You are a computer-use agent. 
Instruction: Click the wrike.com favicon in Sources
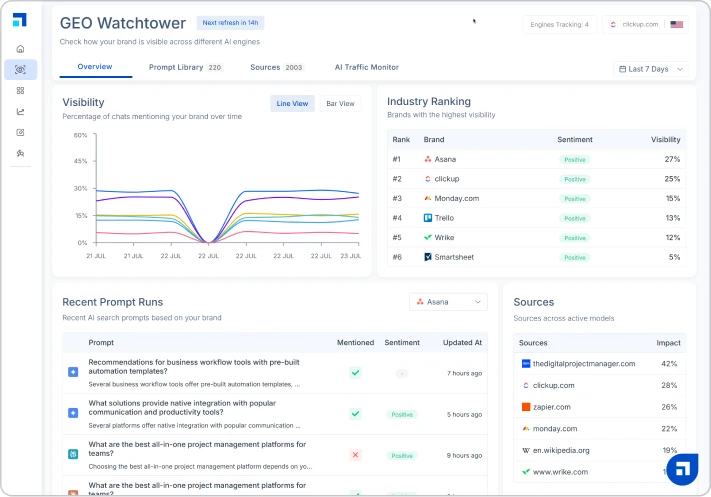tap(526, 472)
